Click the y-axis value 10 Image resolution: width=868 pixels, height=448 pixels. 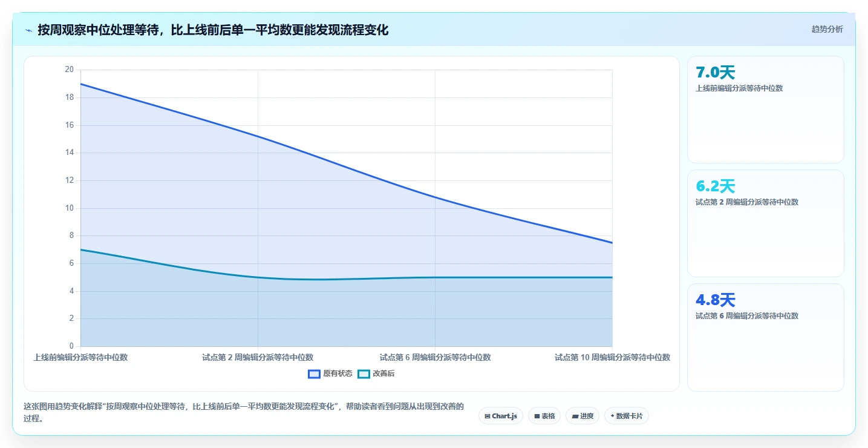click(69, 208)
